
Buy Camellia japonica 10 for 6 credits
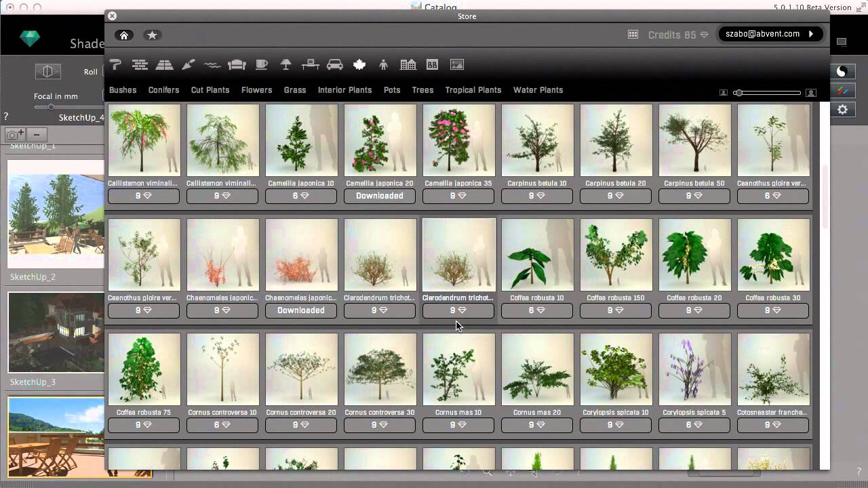pyautogui.click(x=301, y=196)
